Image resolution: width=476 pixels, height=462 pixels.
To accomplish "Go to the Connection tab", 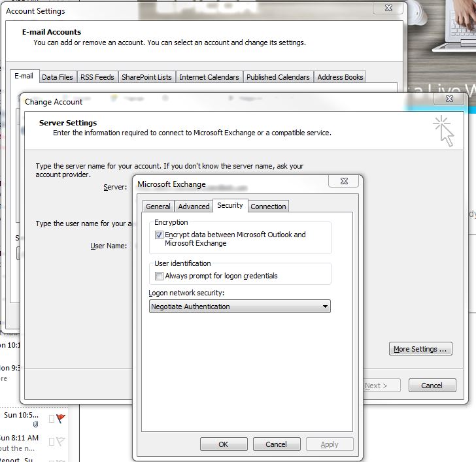I will tap(268, 206).
